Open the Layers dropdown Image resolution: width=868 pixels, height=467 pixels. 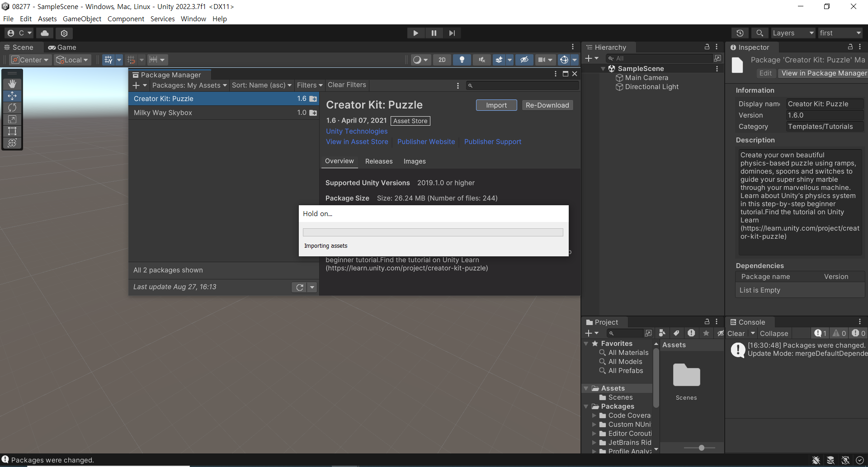pos(793,33)
